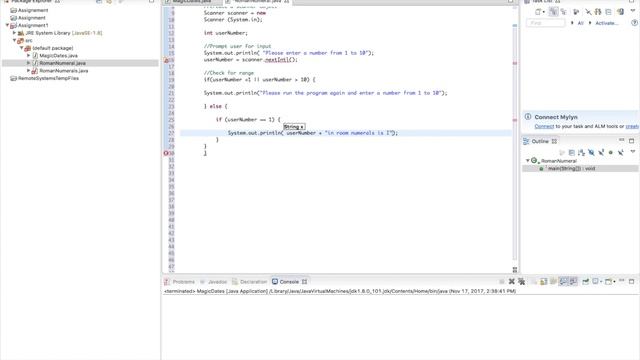
Task: Minimize the Console panel
Action: coord(622,281)
